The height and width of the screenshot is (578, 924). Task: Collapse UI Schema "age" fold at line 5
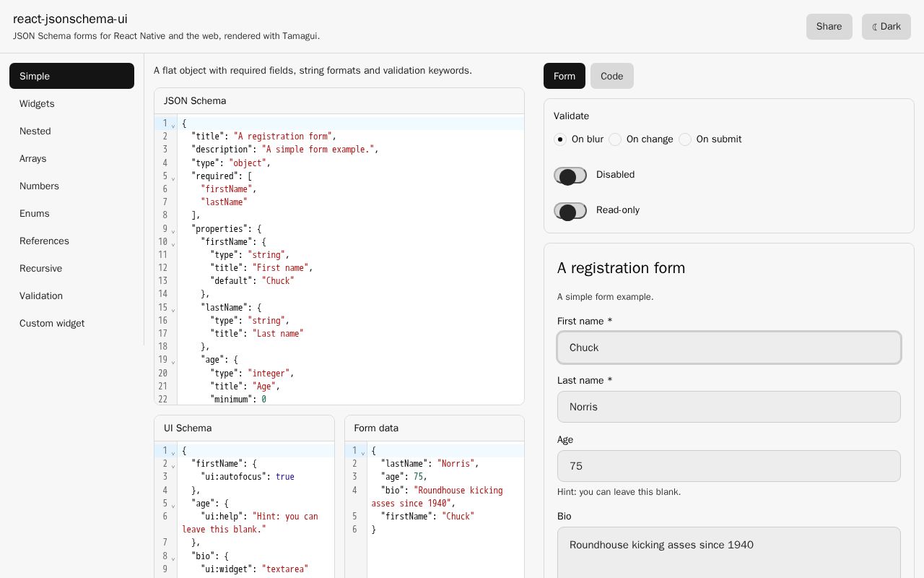tap(173, 504)
